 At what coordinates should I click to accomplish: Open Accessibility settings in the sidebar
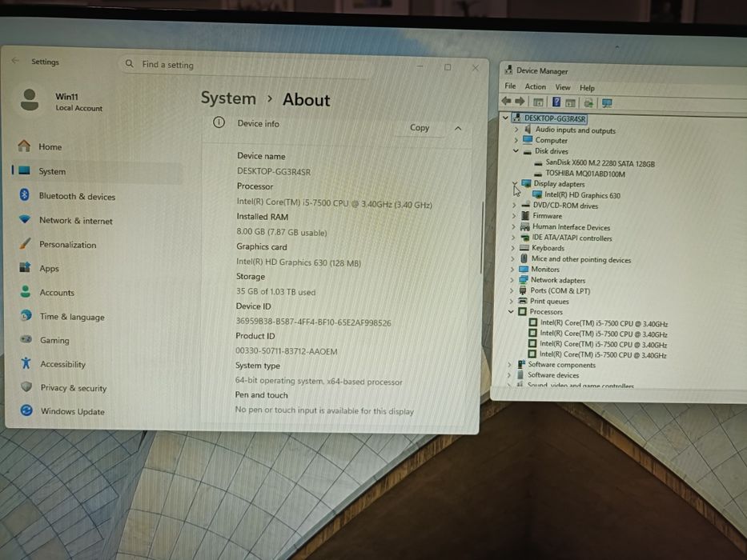click(62, 364)
